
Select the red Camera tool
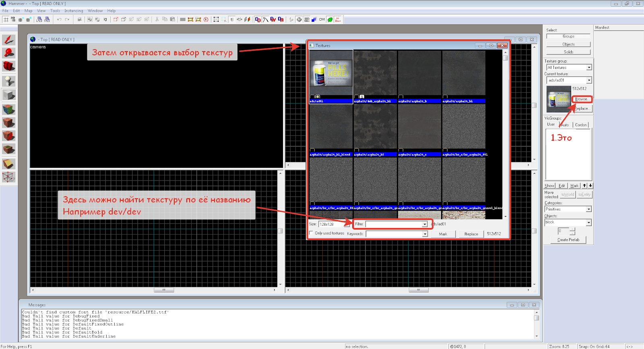click(9, 66)
